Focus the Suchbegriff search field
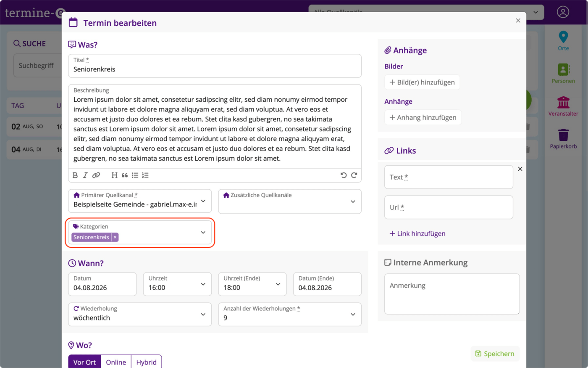 (38, 66)
